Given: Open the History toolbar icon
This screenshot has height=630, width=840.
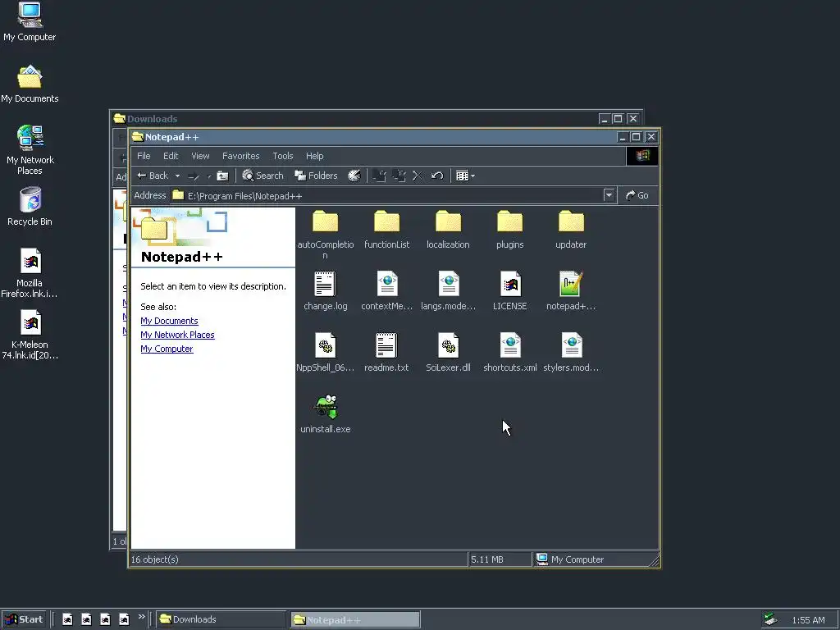Looking at the screenshot, I should tap(354, 176).
